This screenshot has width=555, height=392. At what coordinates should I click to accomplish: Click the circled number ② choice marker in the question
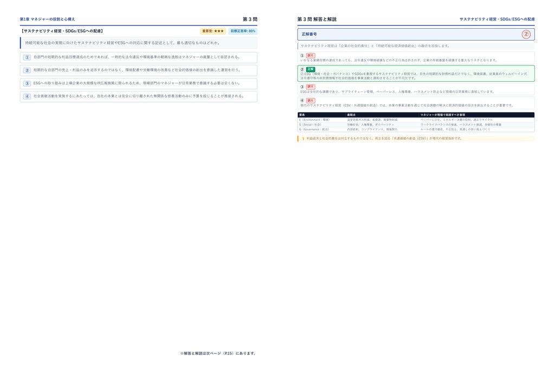(x=27, y=70)
